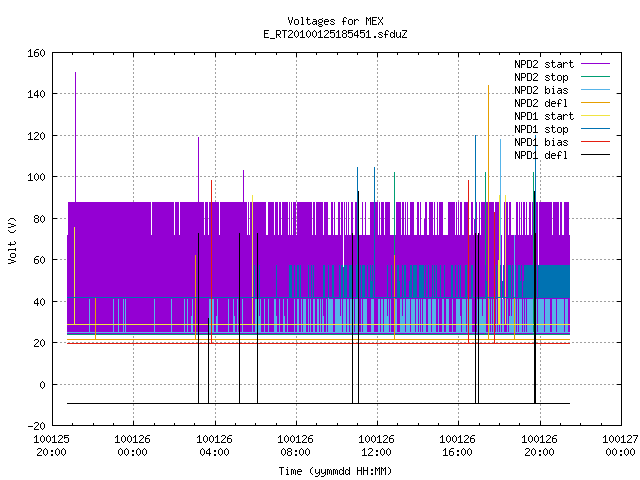
Task: Click the x-axis date label "100125"
Action: point(51,440)
